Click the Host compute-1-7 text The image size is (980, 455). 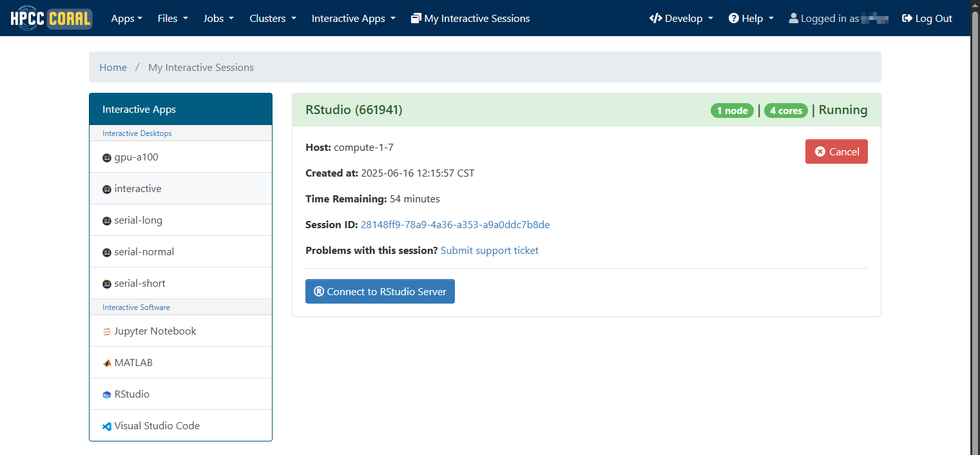349,148
